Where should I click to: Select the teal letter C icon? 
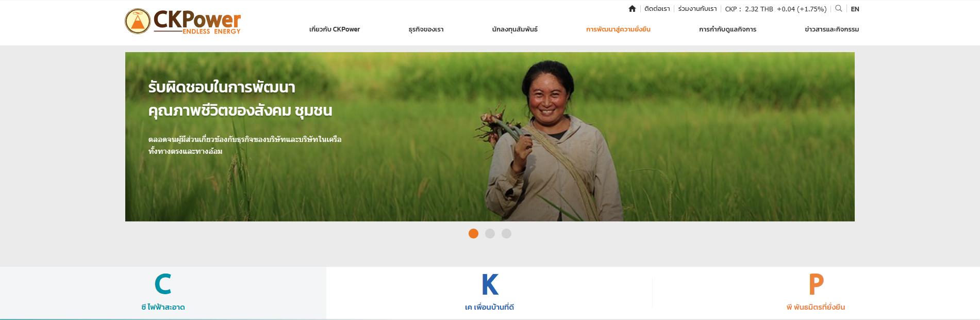pyautogui.click(x=163, y=284)
